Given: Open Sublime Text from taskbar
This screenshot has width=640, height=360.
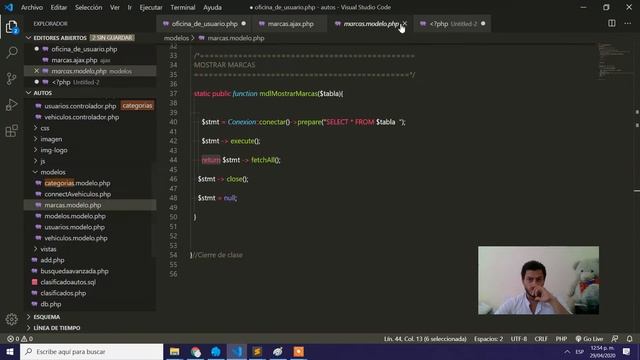Looking at the screenshot, I should coord(257,351).
